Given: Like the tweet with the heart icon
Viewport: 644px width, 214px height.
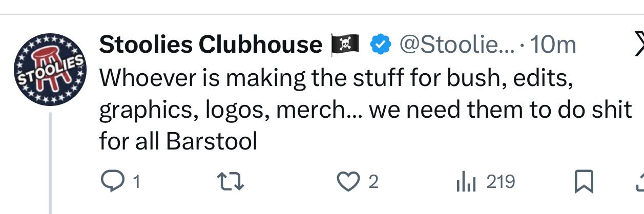Looking at the screenshot, I should coord(348,182).
